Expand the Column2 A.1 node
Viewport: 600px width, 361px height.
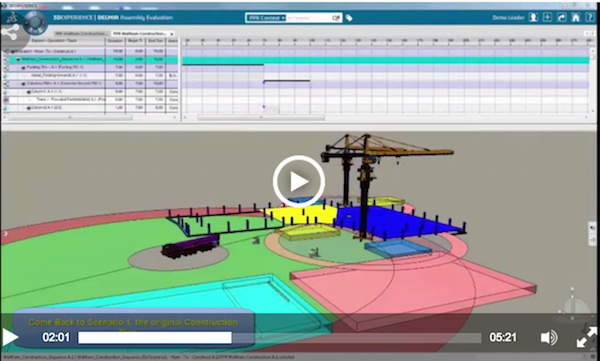pyautogui.click(x=28, y=108)
